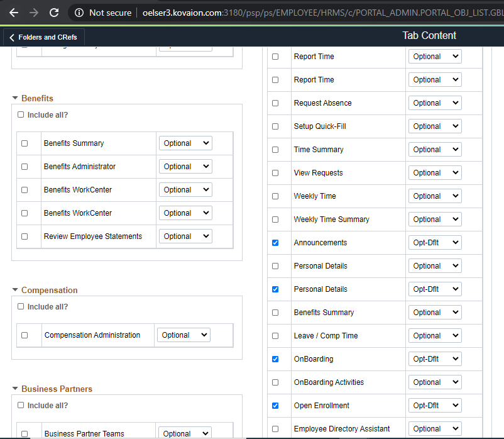Viewport: 504px width, 439px height.
Task: Click the Compensation Administration label
Action: pyautogui.click(x=92, y=335)
